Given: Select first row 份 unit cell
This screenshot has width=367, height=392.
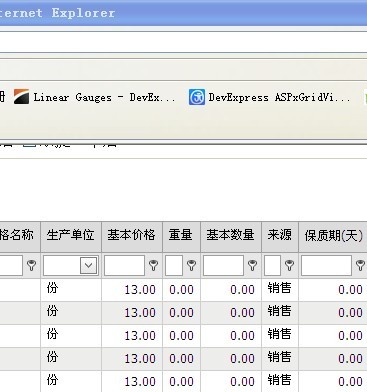Looking at the screenshot, I should coord(71,290).
